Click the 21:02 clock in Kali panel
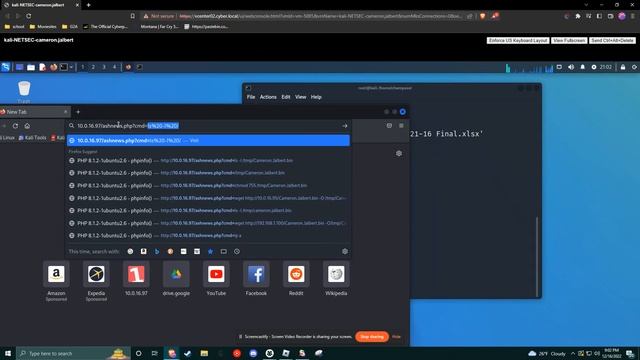Image resolution: width=640 pixels, height=360 pixels. coord(606,67)
